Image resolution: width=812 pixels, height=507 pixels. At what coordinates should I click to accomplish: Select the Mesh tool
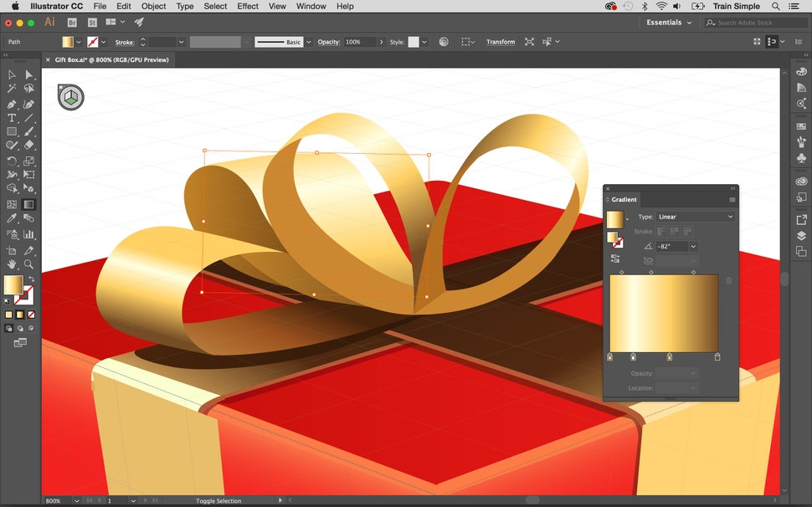point(11,203)
